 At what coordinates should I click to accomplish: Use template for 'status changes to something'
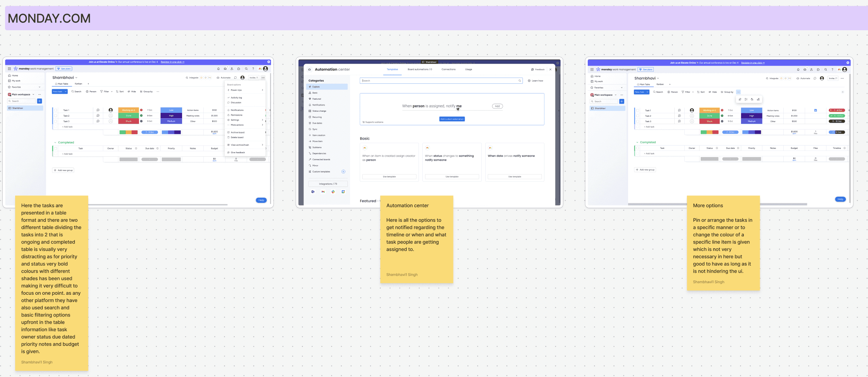point(452,176)
